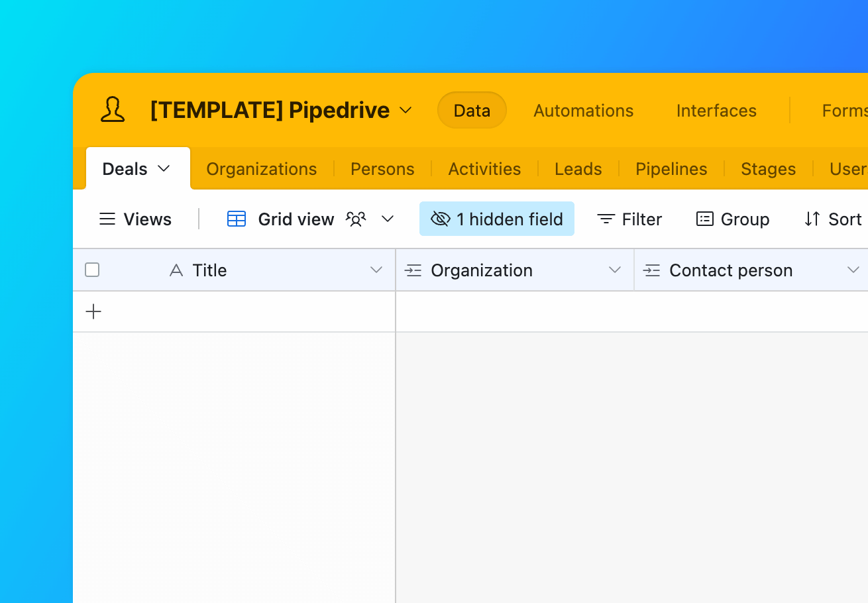
Task: Open the Pipelines table tab
Action: [x=671, y=169]
